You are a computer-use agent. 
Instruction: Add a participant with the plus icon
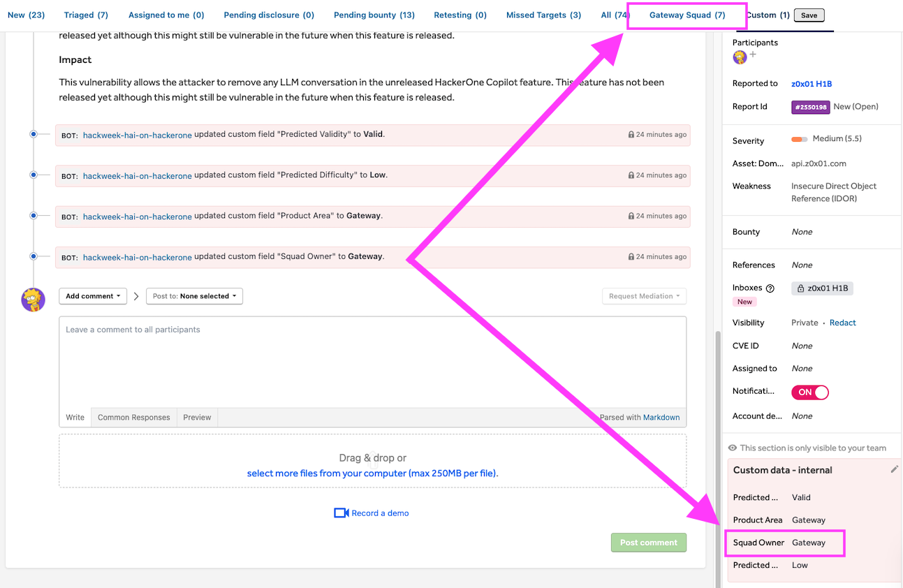pyautogui.click(x=753, y=54)
